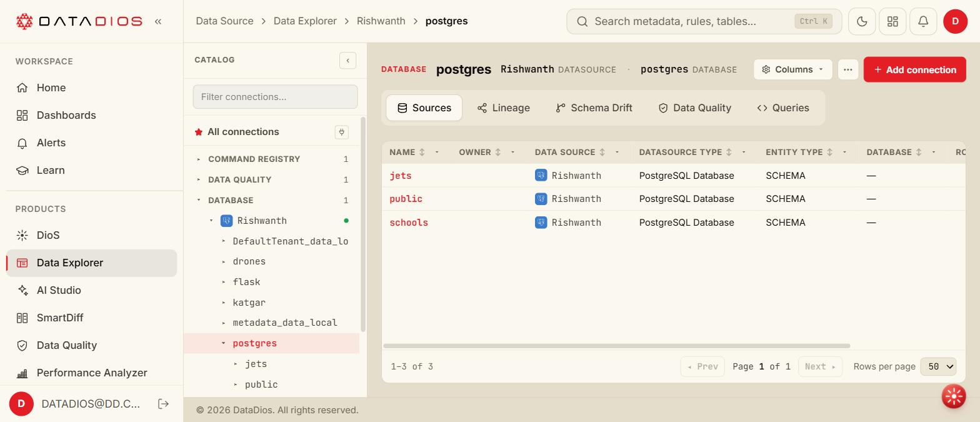Open Performance Analyzer in sidebar
The height and width of the screenshot is (422, 980).
coord(91,373)
